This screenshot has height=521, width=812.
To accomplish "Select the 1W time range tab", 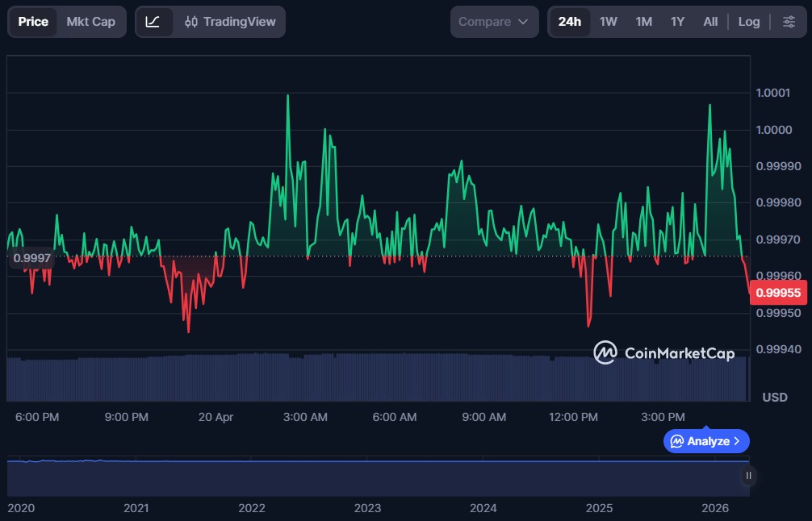I will 608,22.
